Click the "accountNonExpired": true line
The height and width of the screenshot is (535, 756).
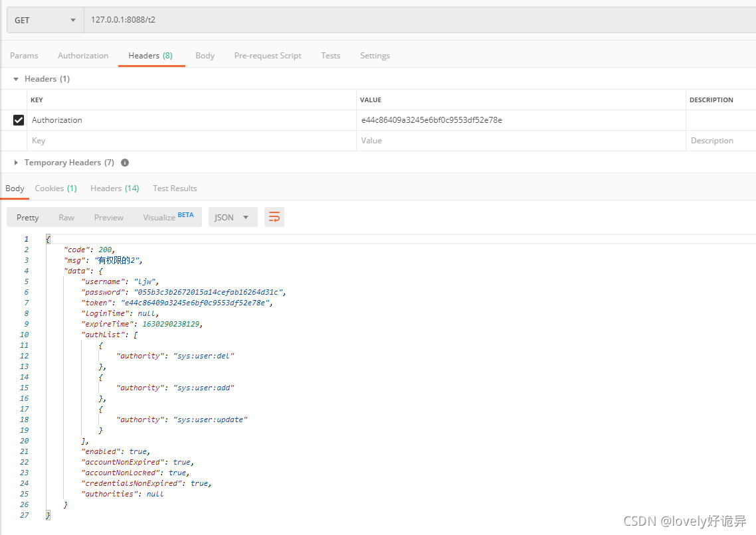point(138,462)
